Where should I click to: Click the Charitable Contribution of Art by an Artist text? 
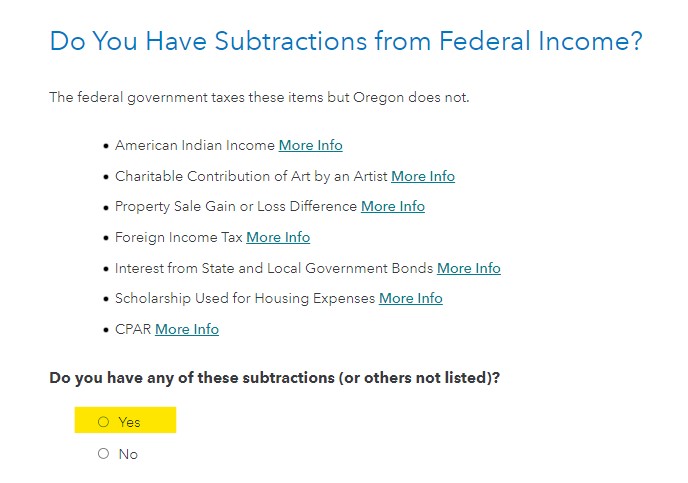251,176
